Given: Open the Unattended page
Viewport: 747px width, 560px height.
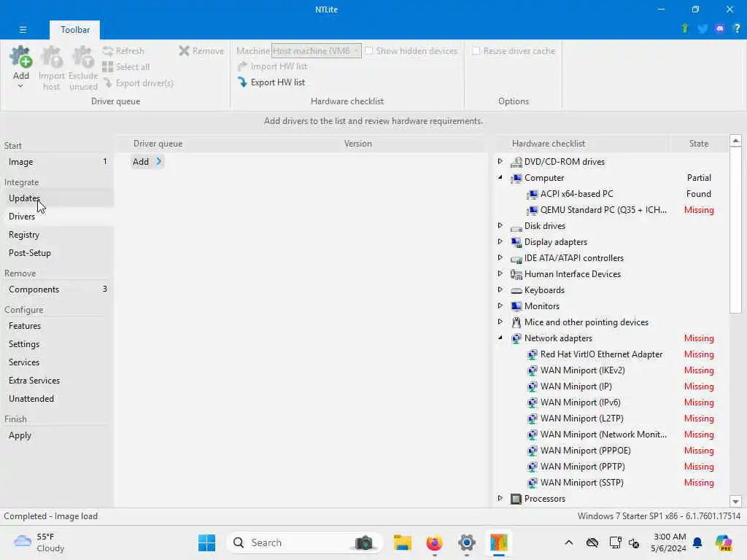Looking at the screenshot, I should coord(57,399).
